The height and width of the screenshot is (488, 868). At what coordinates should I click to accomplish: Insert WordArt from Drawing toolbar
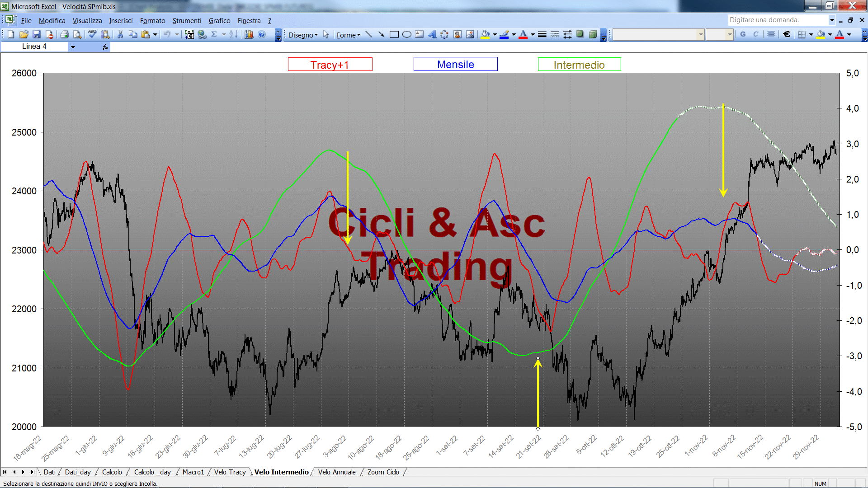[x=432, y=34]
